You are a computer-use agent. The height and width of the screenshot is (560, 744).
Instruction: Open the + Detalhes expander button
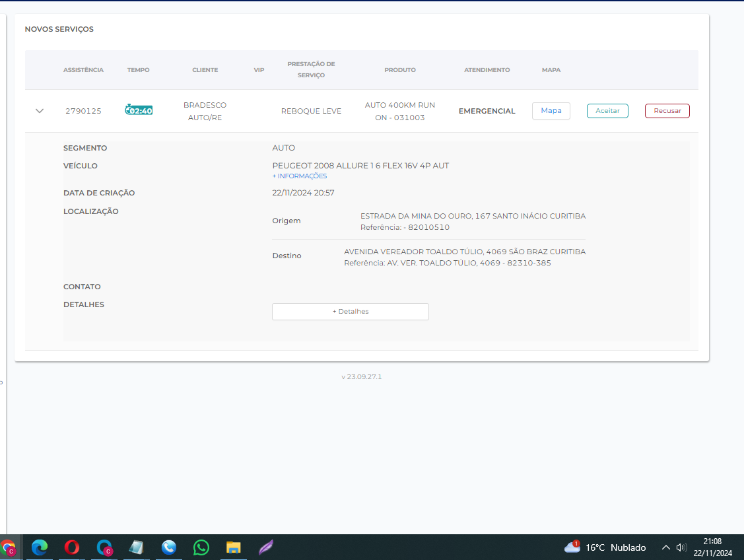pos(350,312)
